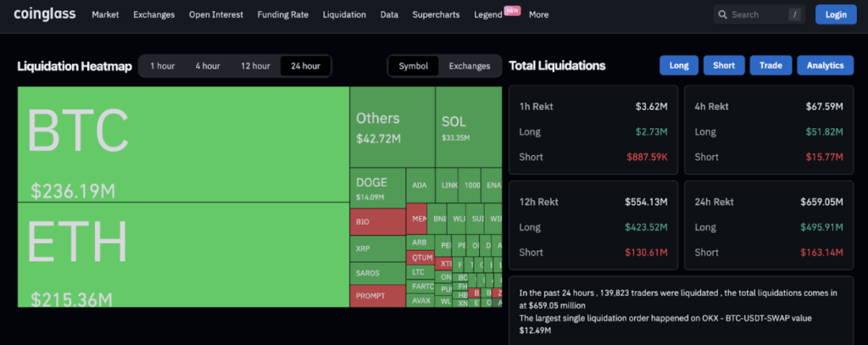The width and height of the screenshot is (868, 345).
Task: Click the blue Analytics button
Action: click(825, 65)
